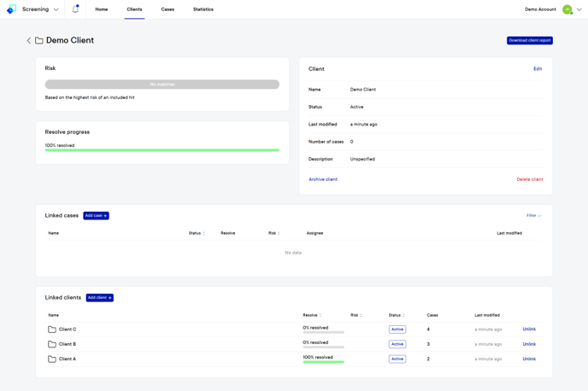This screenshot has height=391, width=588.
Task: Open the Statistics tab
Action: pyautogui.click(x=203, y=9)
